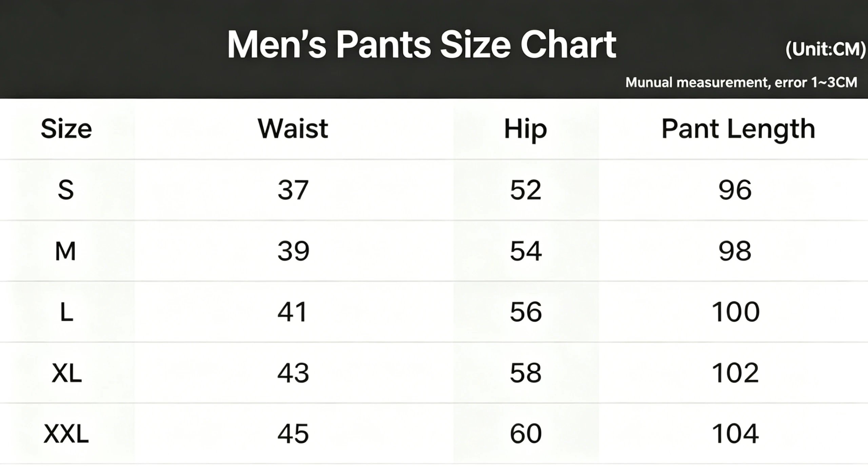Select the Size column header
The width and height of the screenshot is (868, 470).
66,129
